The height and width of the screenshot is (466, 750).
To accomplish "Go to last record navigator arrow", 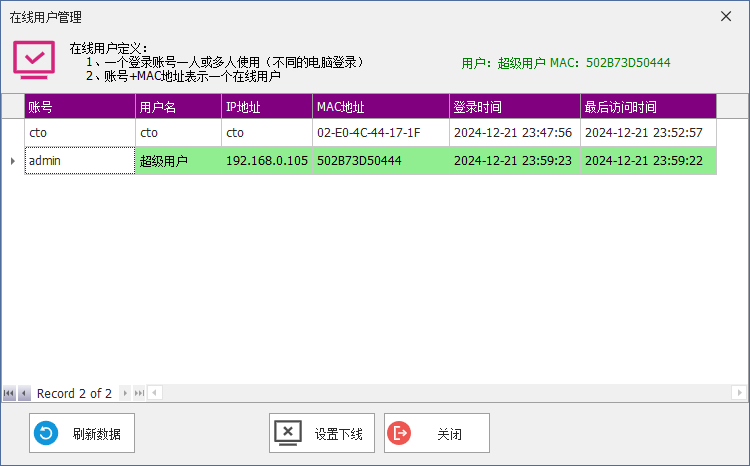I will (139, 393).
